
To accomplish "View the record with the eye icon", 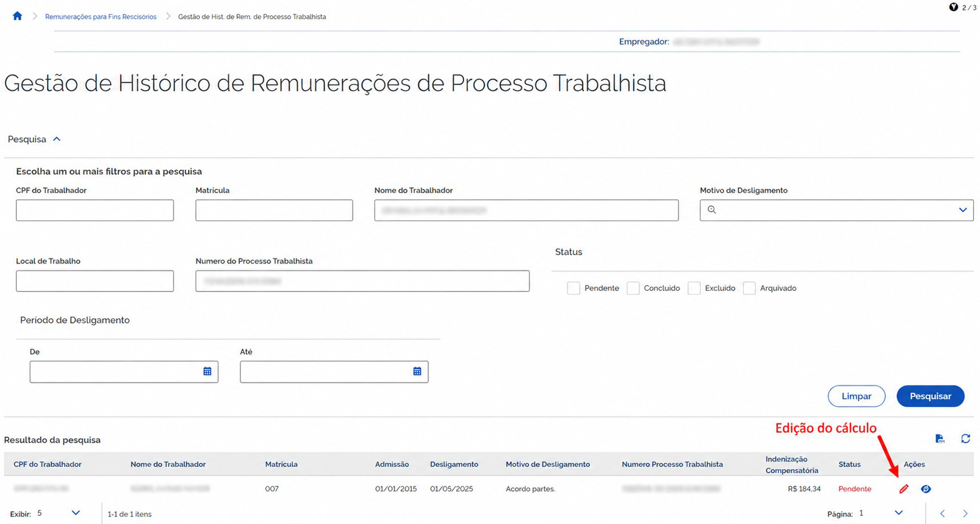I will pos(926,489).
